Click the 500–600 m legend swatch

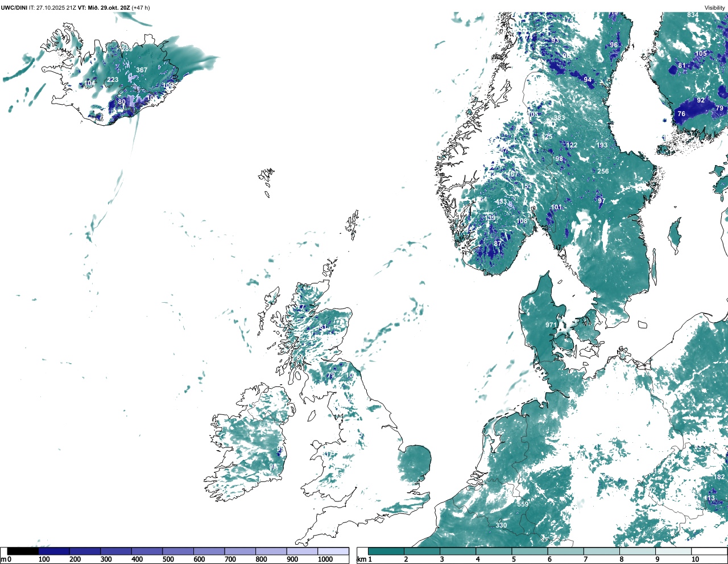[178, 551]
